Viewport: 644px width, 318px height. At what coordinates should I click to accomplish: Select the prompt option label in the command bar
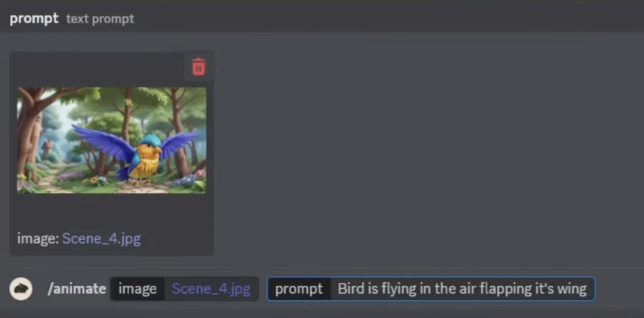coord(299,289)
